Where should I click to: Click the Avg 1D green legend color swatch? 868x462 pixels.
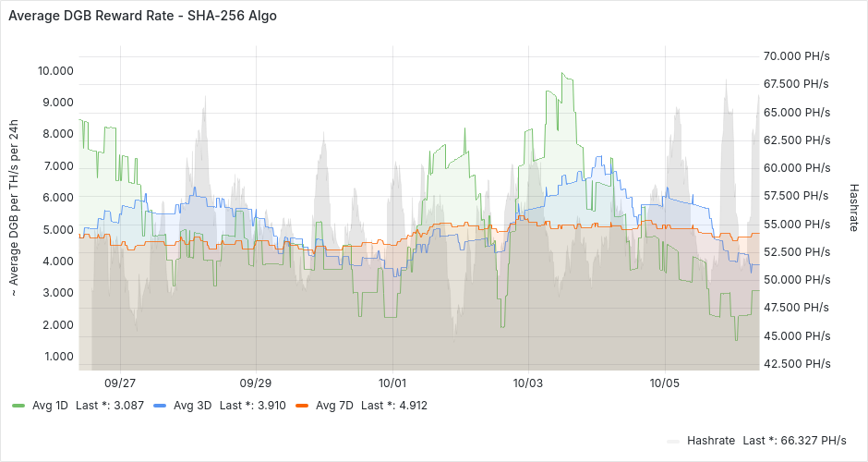pos(18,406)
